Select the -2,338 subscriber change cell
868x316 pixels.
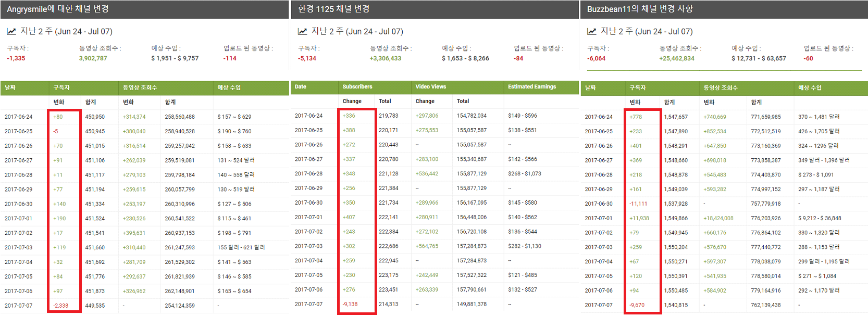tap(61, 306)
